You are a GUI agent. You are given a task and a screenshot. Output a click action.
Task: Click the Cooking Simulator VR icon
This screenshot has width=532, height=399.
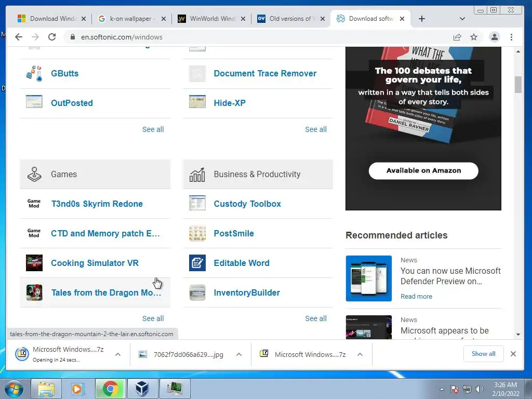click(34, 262)
